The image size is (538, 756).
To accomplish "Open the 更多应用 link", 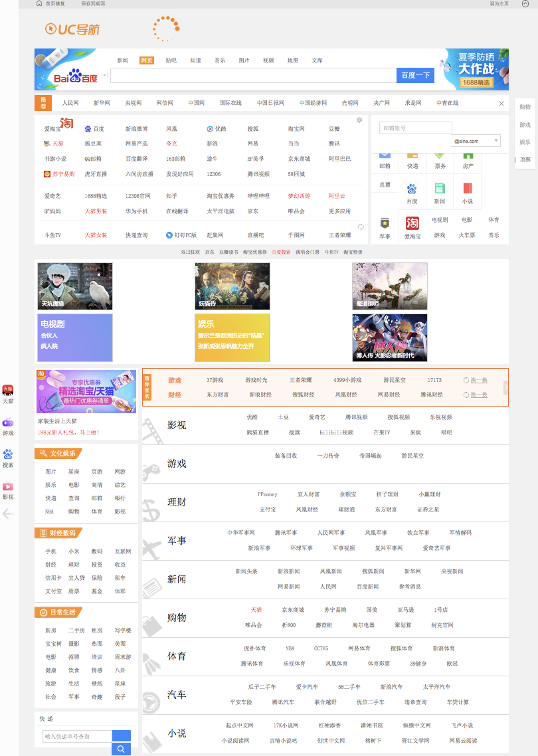I will pos(339,211).
